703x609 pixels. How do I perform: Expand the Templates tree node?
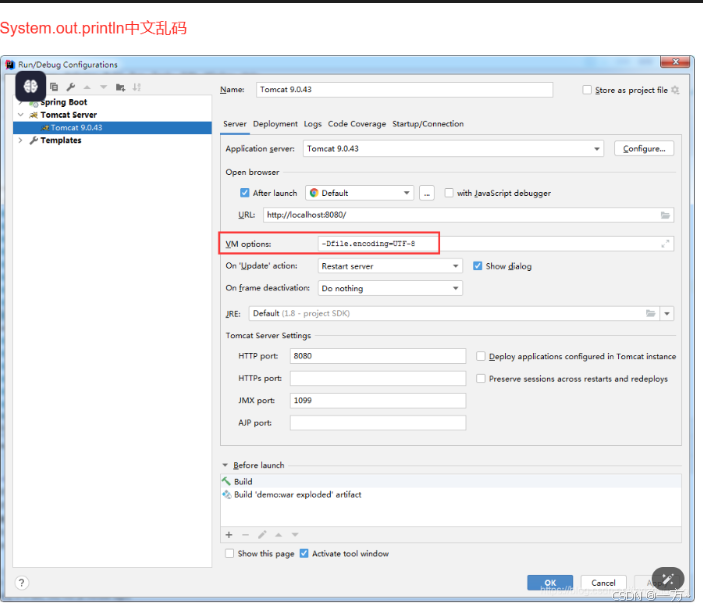pyautogui.click(x=21, y=140)
